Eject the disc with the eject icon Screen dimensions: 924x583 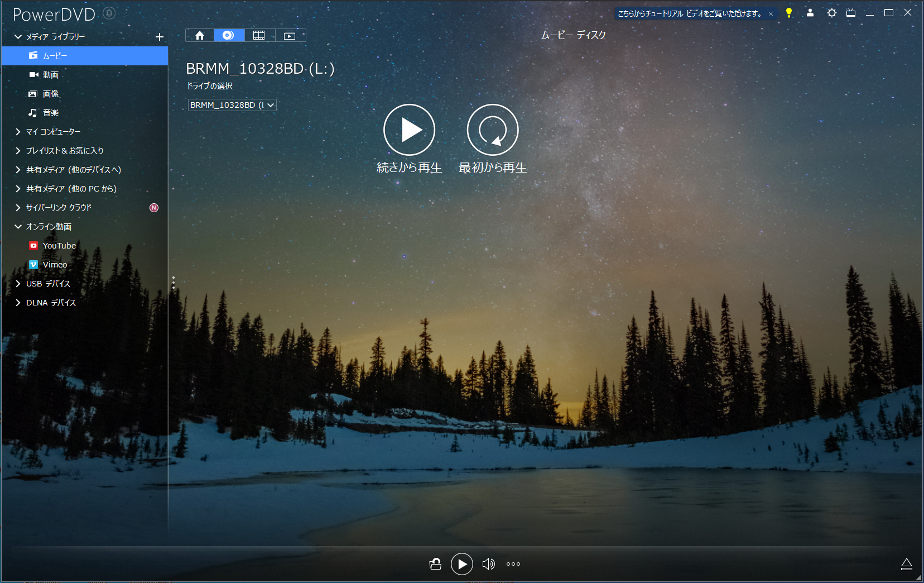click(907, 565)
